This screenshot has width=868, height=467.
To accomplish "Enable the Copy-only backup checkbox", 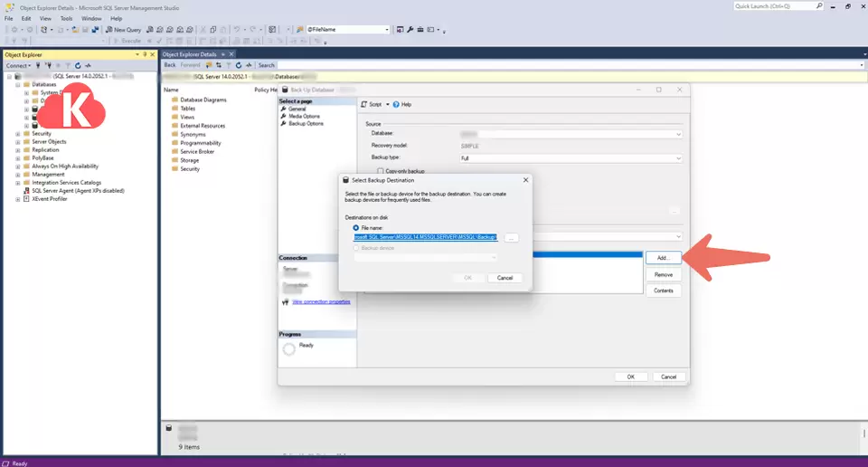I will click(381, 171).
